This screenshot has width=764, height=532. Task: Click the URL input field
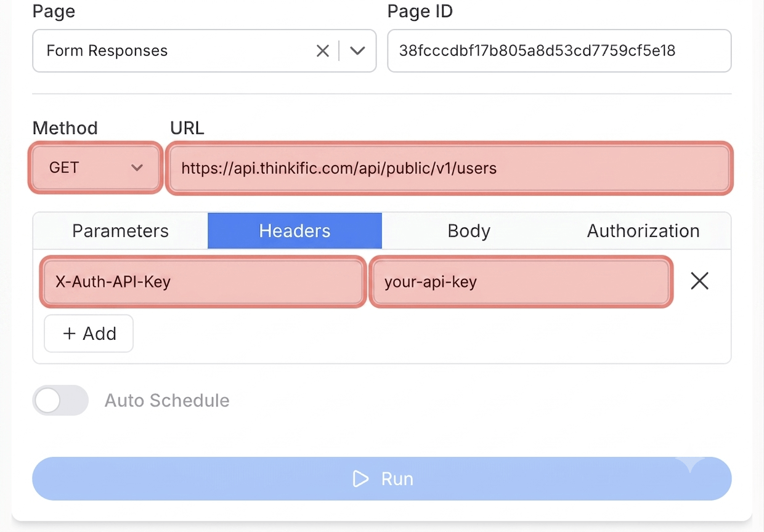[450, 168]
